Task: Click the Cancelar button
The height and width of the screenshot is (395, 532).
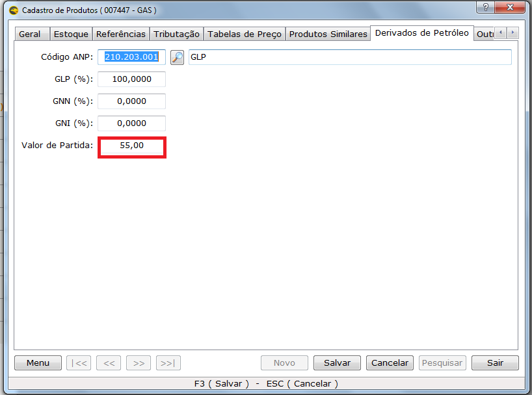Action: 390,363
